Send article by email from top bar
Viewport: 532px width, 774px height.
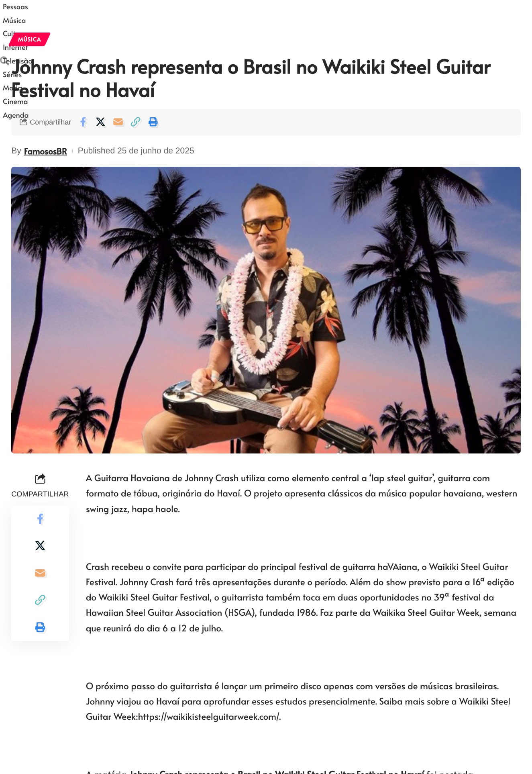[x=118, y=122]
